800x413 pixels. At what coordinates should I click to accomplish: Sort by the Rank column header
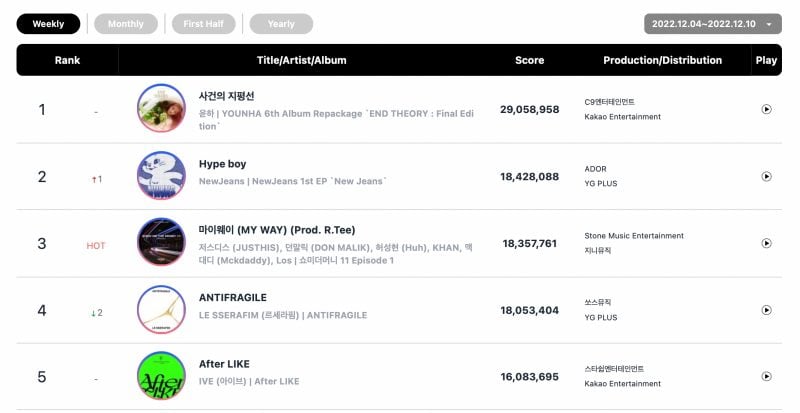coord(67,60)
